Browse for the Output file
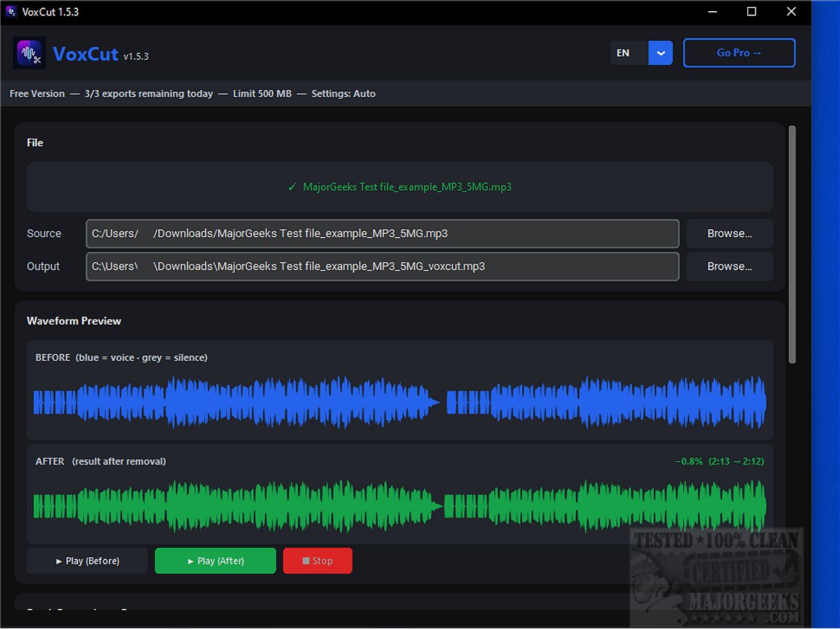This screenshot has height=629, width=840. coord(730,266)
